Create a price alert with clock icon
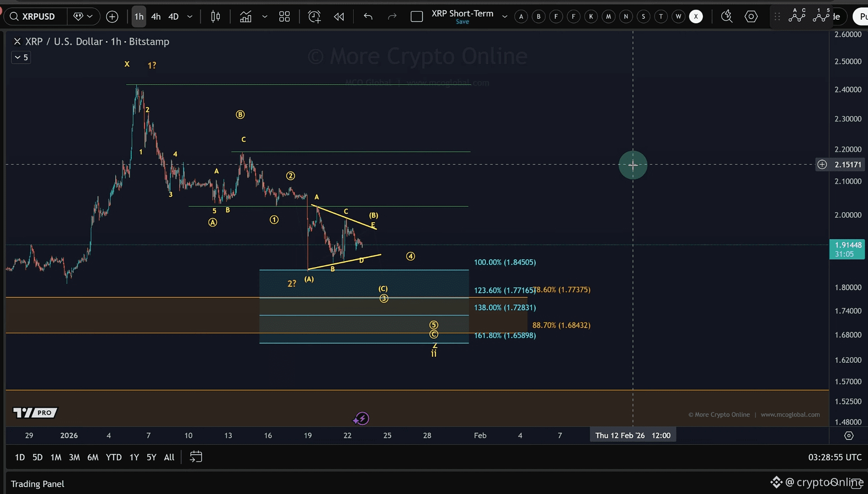Screen dimensions: 868x494 click(x=314, y=17)
